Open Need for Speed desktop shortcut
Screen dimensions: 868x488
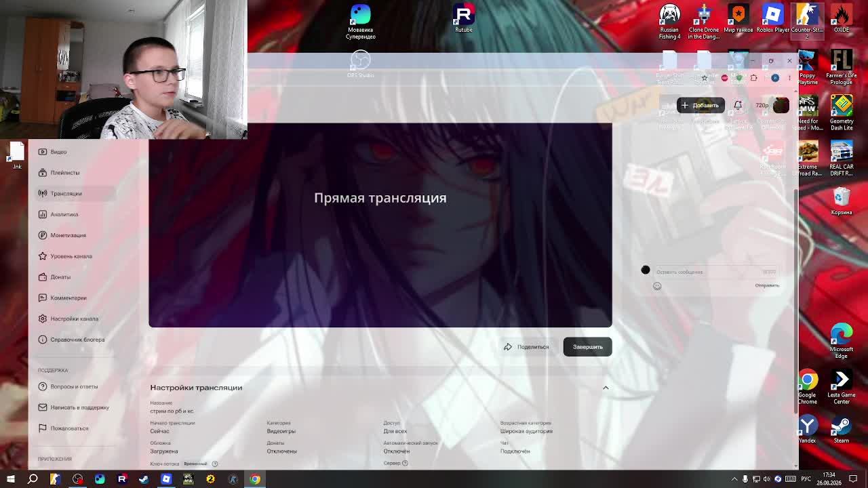807,113
